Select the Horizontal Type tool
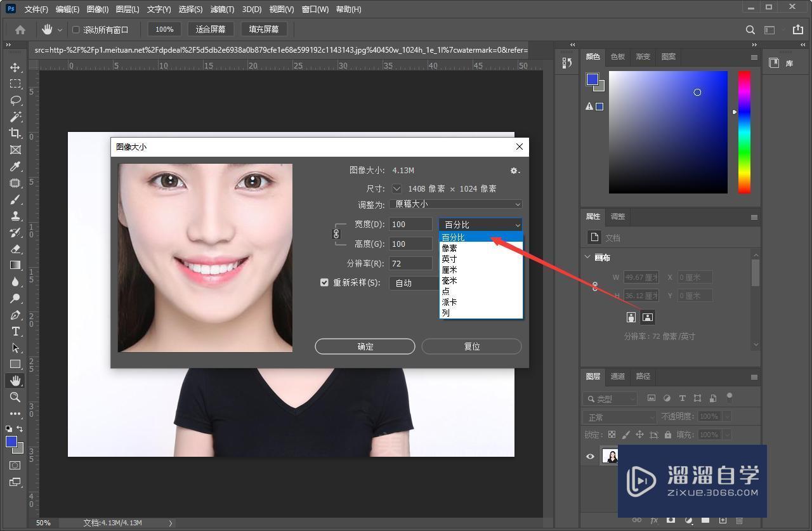 click(x=15, y=331)
